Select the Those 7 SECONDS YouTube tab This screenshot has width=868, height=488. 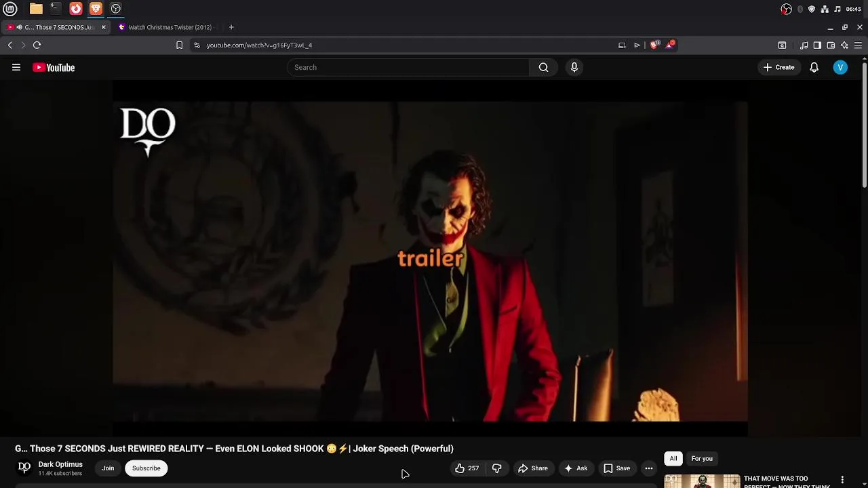click(x=56, y=27)
